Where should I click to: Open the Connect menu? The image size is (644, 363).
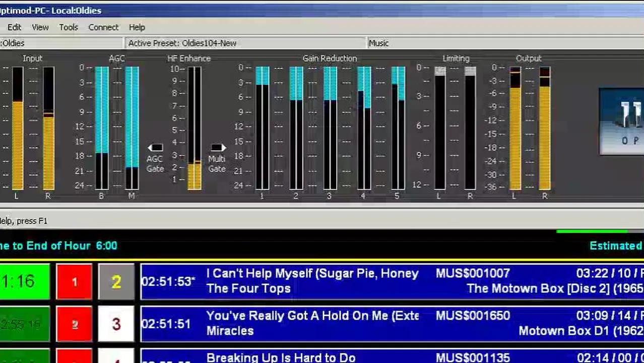point(103,27)
